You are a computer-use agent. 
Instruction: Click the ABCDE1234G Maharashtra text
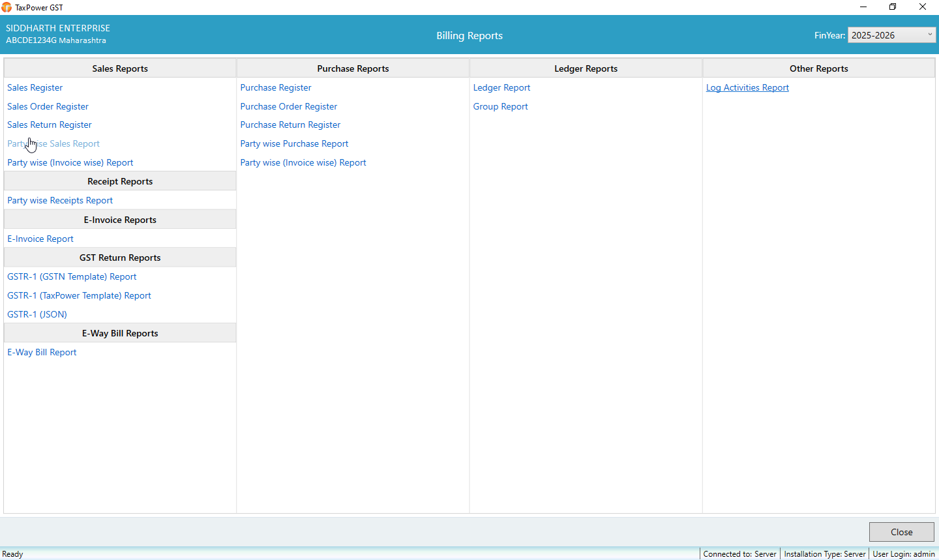[56, 40]
